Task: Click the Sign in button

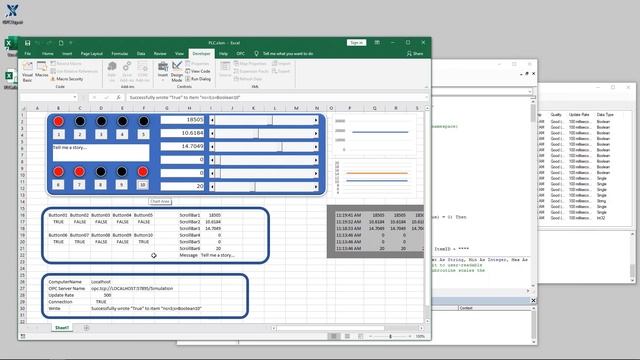Action: point(356,42)
